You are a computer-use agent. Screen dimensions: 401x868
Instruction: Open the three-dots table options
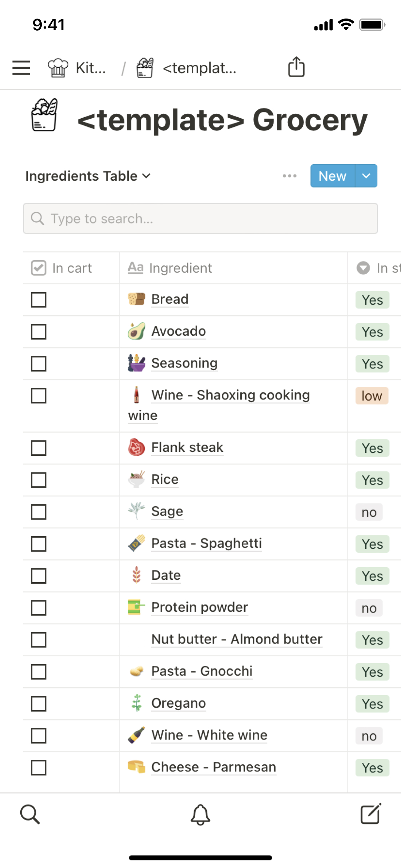coord(289,176)
